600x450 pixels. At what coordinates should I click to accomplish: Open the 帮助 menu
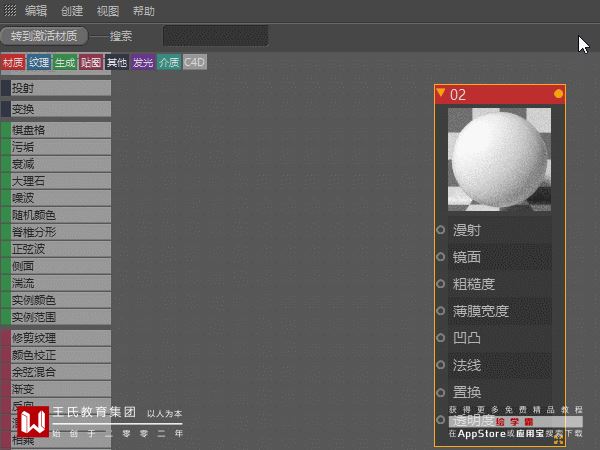(x=144, y=11)
